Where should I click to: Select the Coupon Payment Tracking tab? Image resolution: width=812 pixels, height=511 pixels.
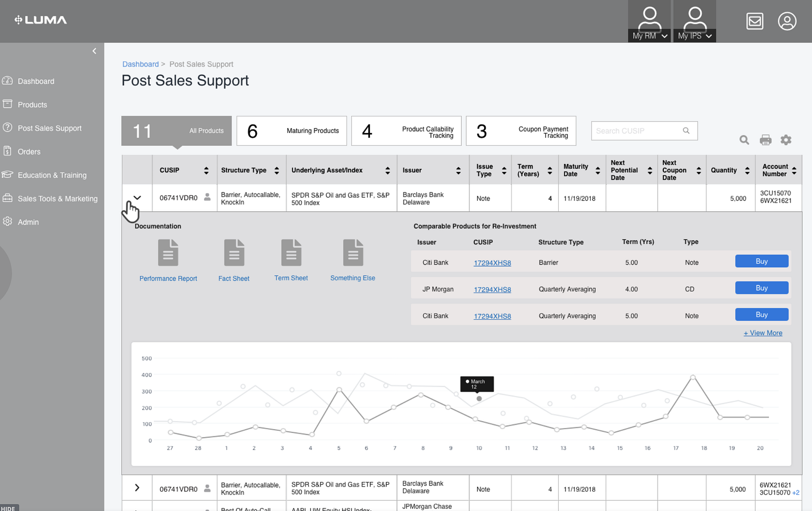pos(521,131)
